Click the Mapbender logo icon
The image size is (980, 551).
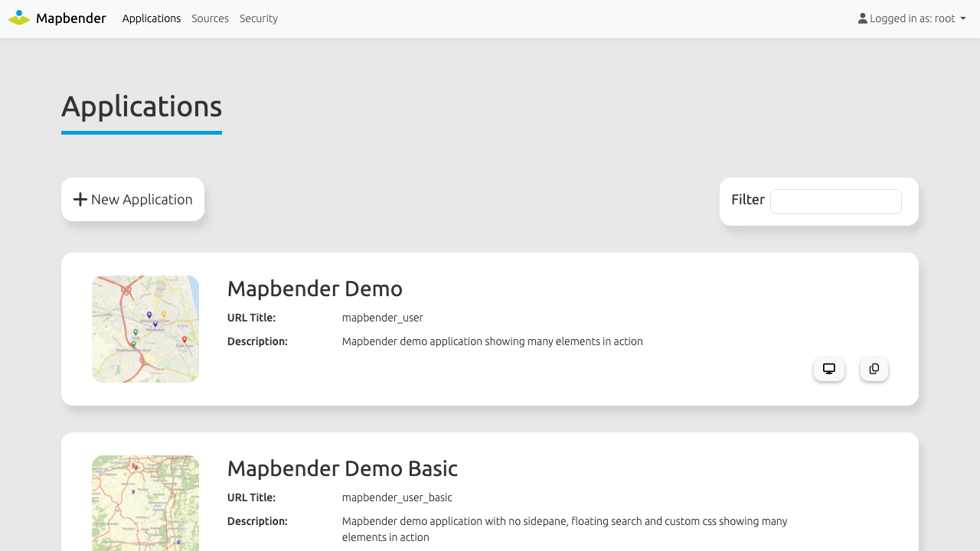pyautogui.click(x=19, y=18)
